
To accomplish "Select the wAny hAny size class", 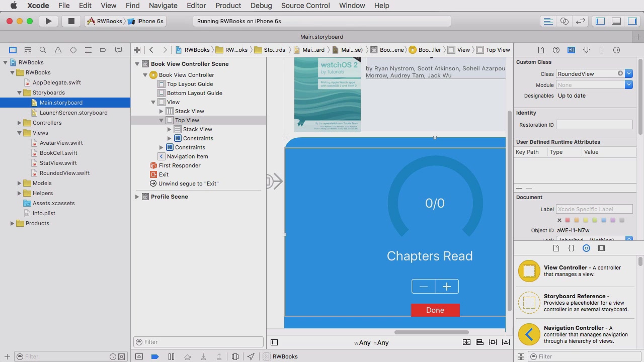I will [x=371, y=343].
